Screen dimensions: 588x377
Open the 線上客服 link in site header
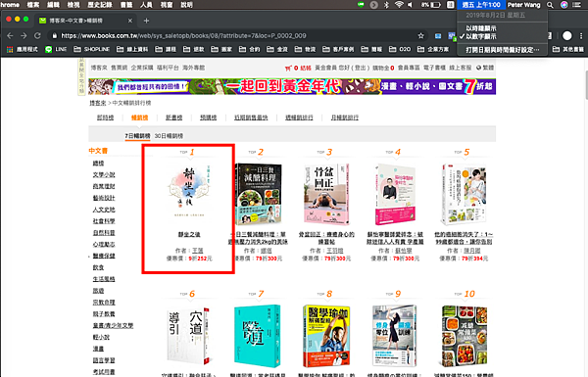point(461,68)
